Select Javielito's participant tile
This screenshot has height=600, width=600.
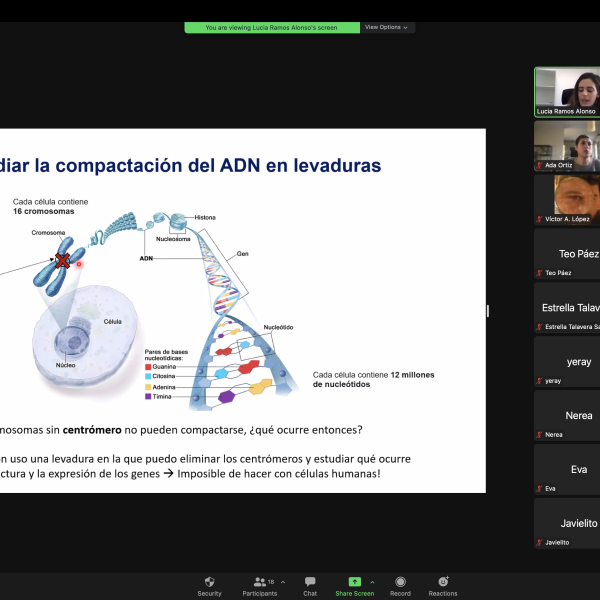coord(567,523)
